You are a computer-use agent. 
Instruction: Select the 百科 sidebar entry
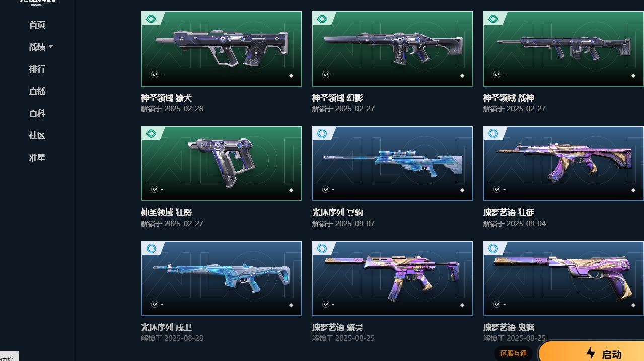[37, 113]
